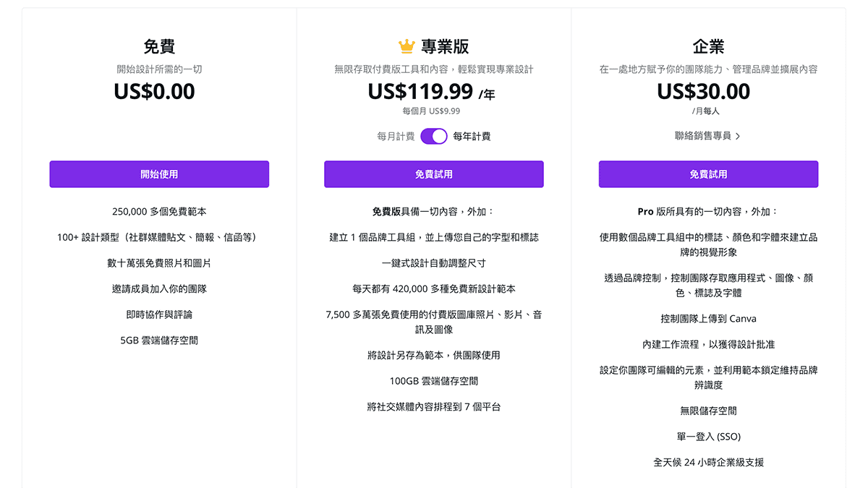Click the 5GB 雲端儲存空間 item
This screenshot has height=488, width=868.
[x=158, y=340]
